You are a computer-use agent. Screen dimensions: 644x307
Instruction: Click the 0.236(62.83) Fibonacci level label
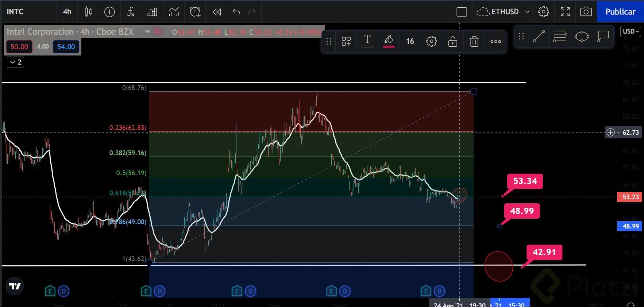128,128
